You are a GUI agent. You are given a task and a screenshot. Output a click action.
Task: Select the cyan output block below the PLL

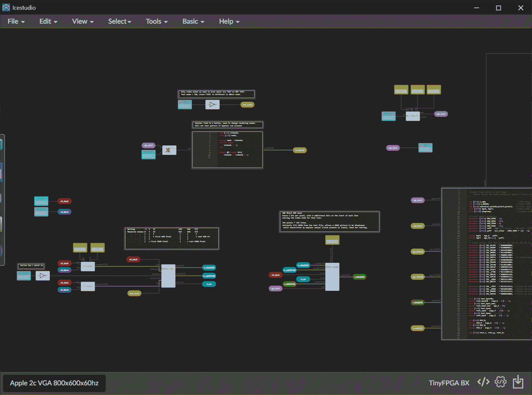pos(426,148)
